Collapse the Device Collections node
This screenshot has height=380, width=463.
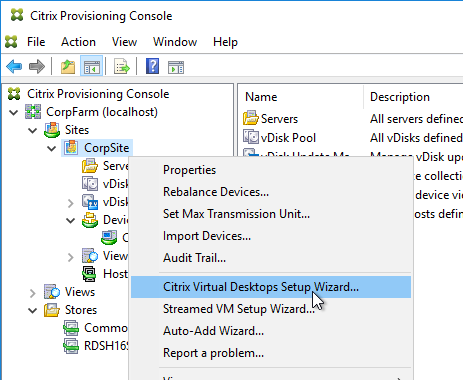click(x=71, y=220)
